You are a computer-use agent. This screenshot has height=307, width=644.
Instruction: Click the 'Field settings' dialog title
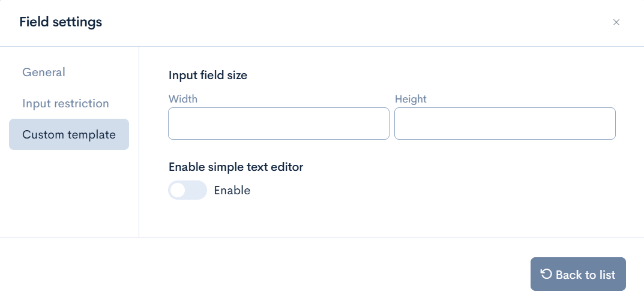tap(61, 22)
